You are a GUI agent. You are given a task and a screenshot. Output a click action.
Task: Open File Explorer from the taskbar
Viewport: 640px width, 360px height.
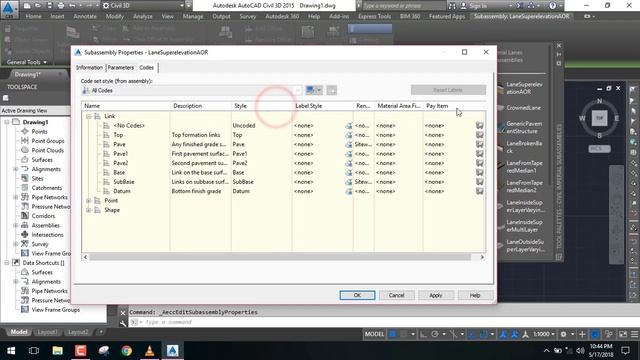click(57, 351)
